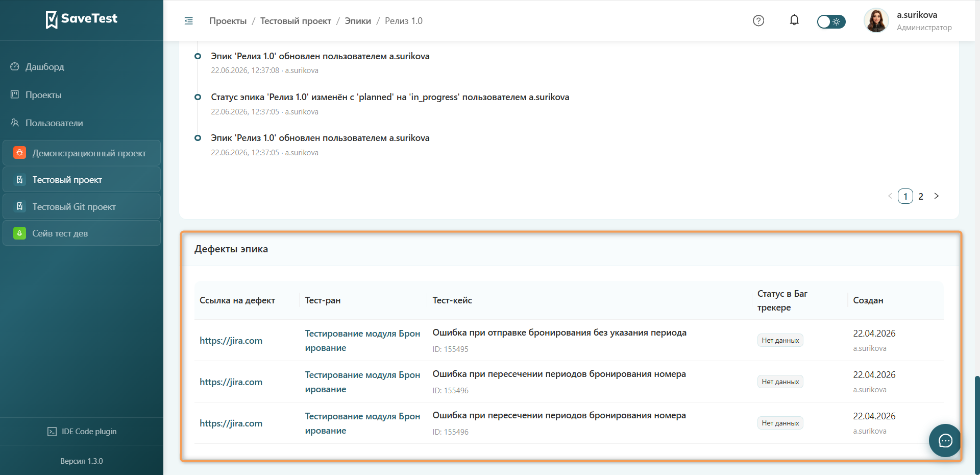Select pagination page 1
The height and width of the screenshot is (475, 980).
point(905,196)
